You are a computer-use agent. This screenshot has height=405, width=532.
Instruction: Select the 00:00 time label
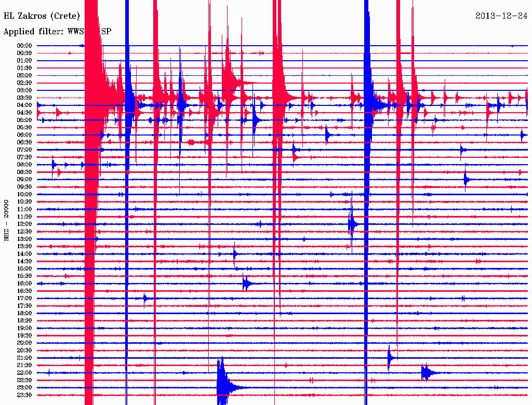(x=24, y=46)
